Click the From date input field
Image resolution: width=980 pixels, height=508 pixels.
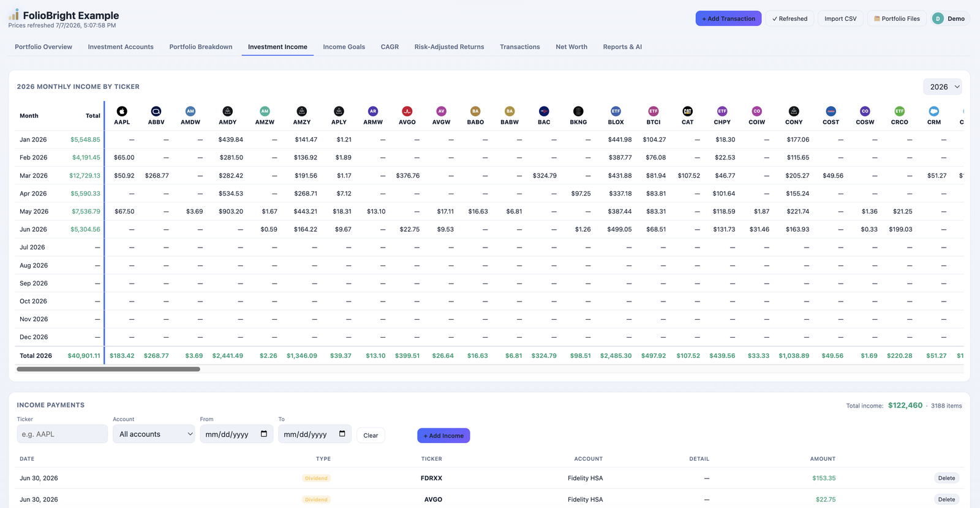point(236,434)
